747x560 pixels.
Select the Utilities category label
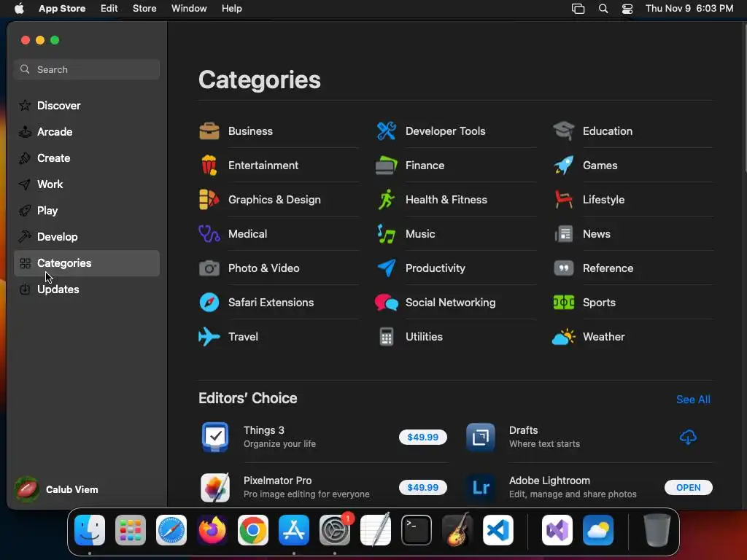point(424,337)
